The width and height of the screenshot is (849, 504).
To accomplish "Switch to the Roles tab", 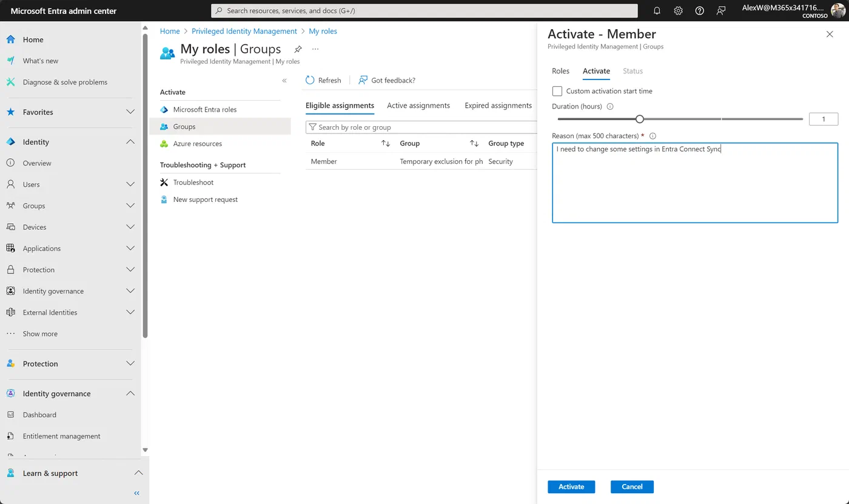I will 561,71.
